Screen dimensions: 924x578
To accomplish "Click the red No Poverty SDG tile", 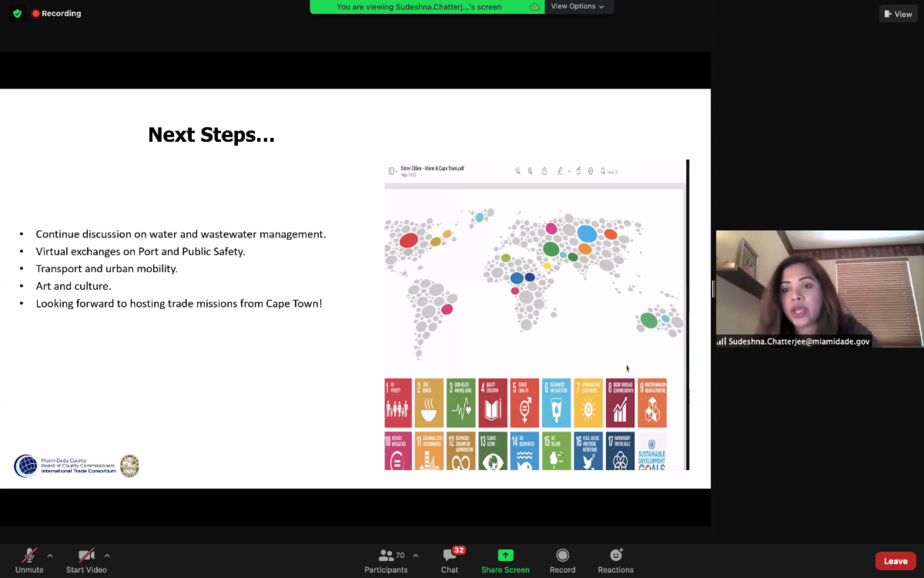I will [x=398, y=403].
